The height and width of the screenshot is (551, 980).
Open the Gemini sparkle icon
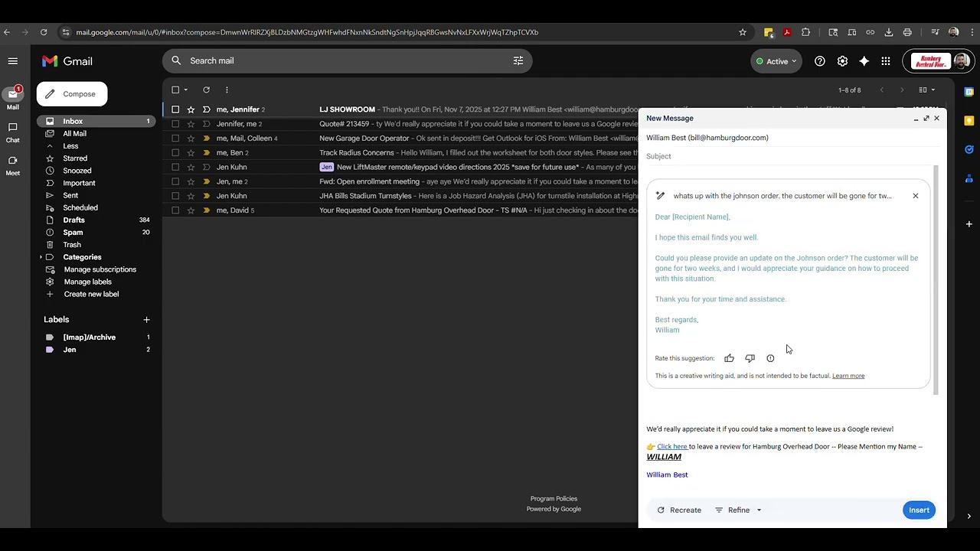click(x=864, y=61)
